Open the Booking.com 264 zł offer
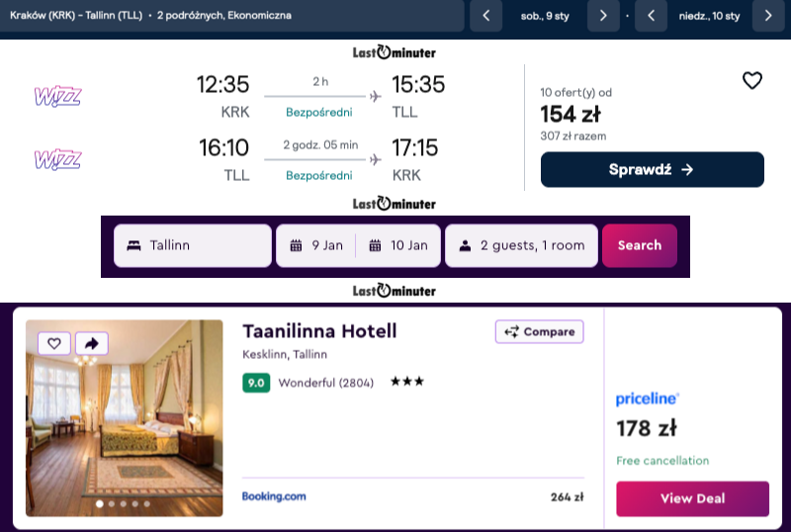This screenshot has height=532, width=791. point(412,496)
